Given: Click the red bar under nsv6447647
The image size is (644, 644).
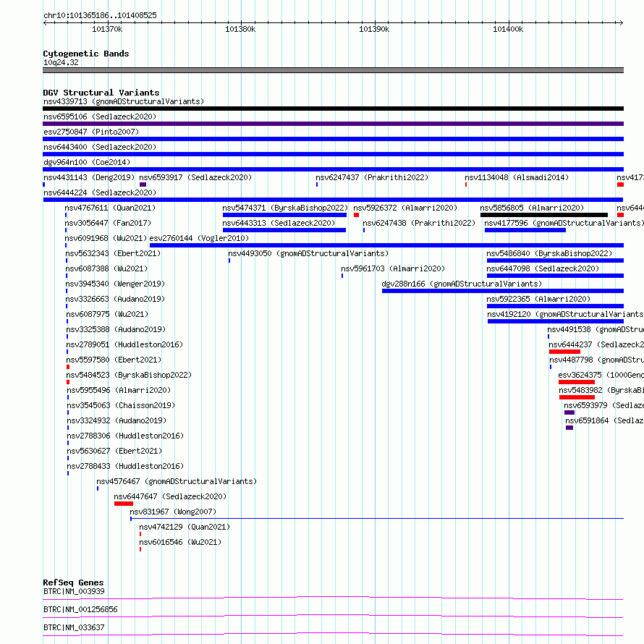Looking at the screenshot, I should [x=124, y=504].
